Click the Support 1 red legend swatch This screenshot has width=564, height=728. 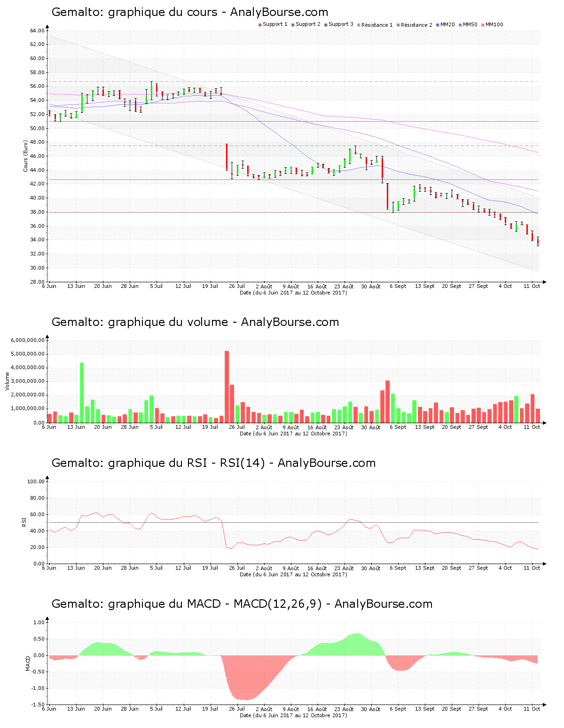point(260,25)
